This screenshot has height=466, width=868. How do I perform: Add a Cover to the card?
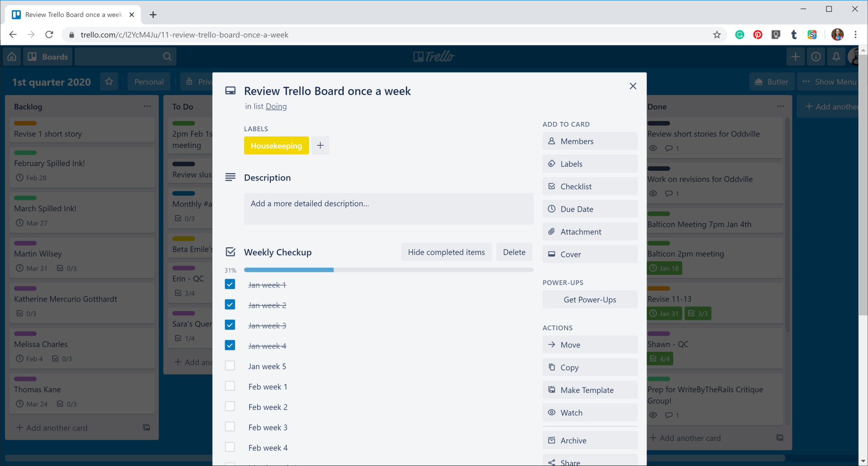[589, 254]
